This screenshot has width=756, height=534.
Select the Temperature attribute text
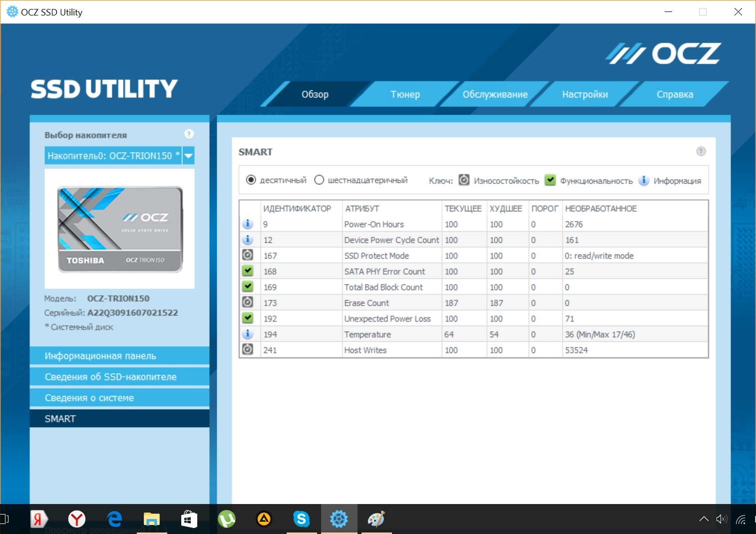368,334
